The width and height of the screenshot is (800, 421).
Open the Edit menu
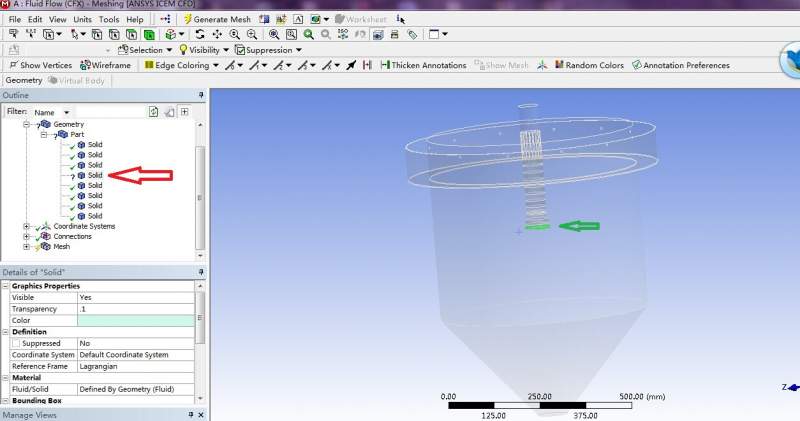pyautogui.click(x=35, y=19)
